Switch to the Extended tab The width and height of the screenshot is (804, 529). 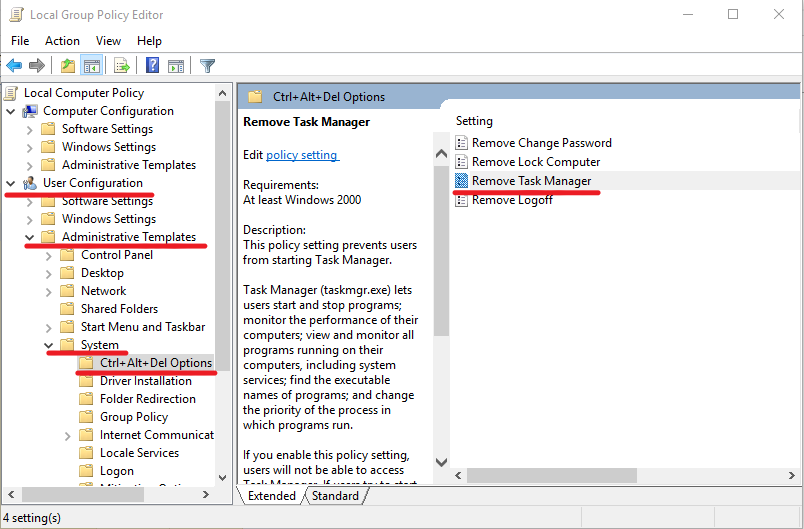pos(271,496)
